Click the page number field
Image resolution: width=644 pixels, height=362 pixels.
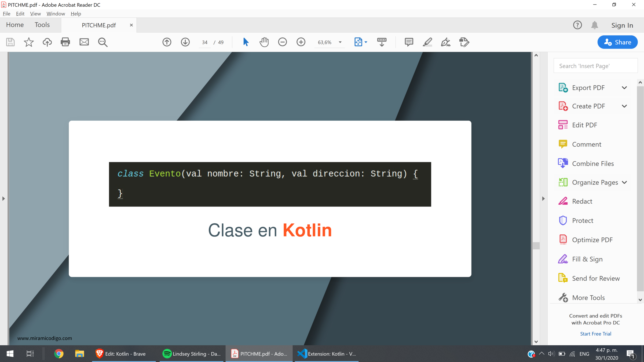point(205,42)
